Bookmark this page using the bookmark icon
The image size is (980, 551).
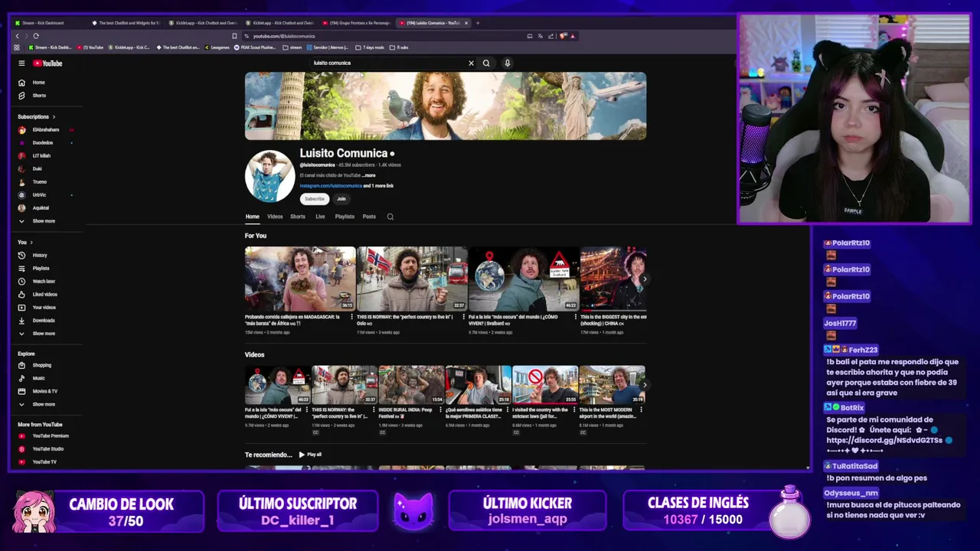234,36
